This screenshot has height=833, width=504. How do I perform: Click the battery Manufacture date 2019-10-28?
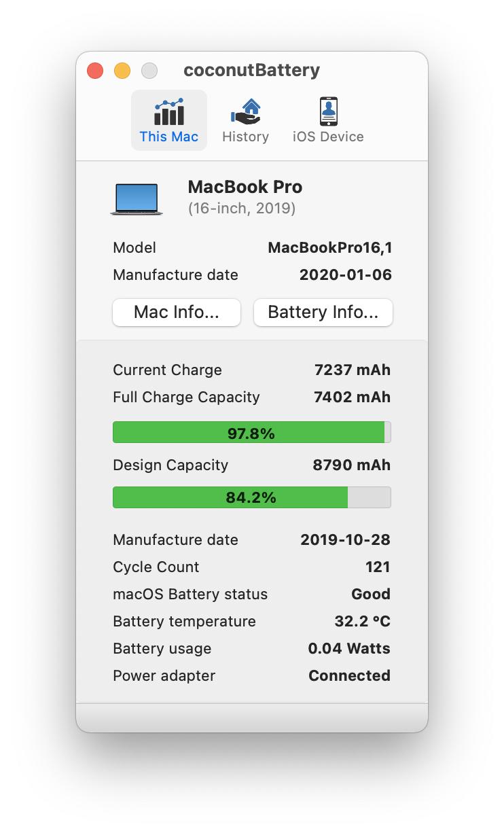[x=346, y=539]
